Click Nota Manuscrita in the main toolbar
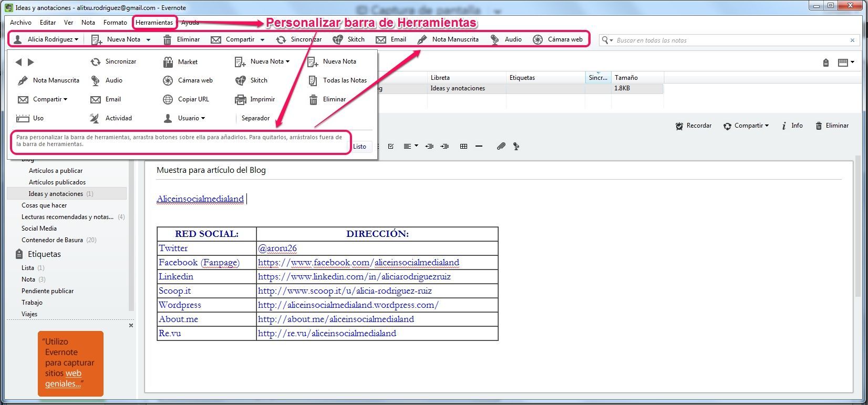This screenshot has width=868, height=405. click(448, 39)
